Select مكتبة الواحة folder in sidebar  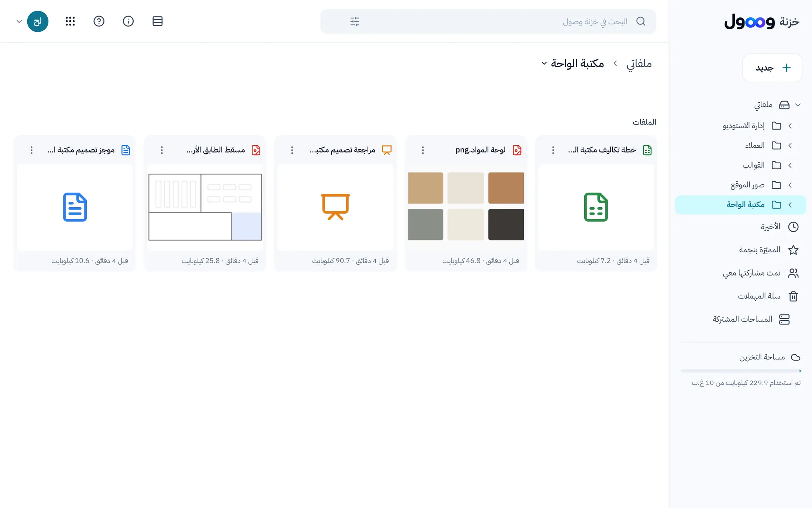[740, 205]
